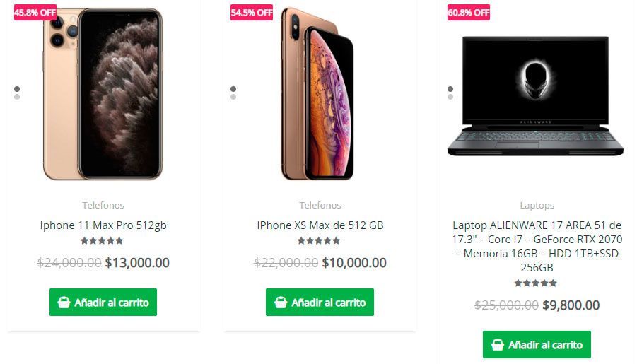Viewport: 637px width, 364px height.
Task: Click the Alienware laptop product image
Action: [536, 95]
